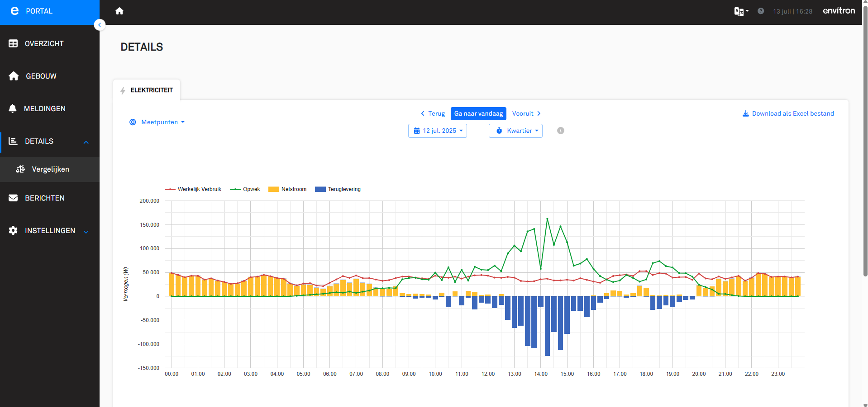This screenshot has width=868, height=407.
Task: Select the Elektriciteit tab
Action: 147,90
